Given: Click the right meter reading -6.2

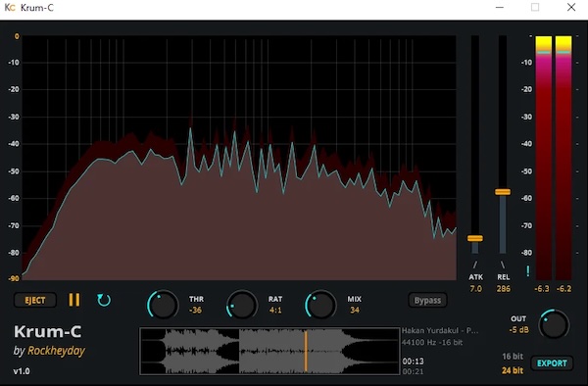Looking at the screenshot, I should (564, 289).
